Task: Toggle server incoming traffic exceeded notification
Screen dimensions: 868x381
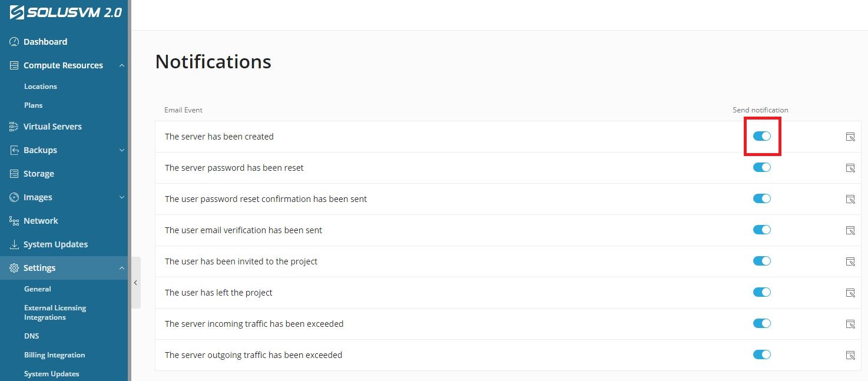Action: point(762,323)
